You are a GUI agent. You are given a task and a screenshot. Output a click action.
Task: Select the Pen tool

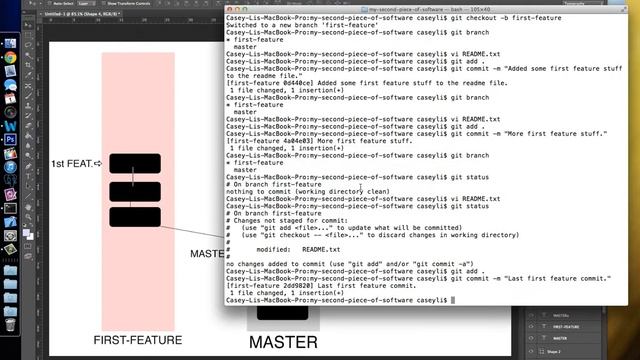28,166
